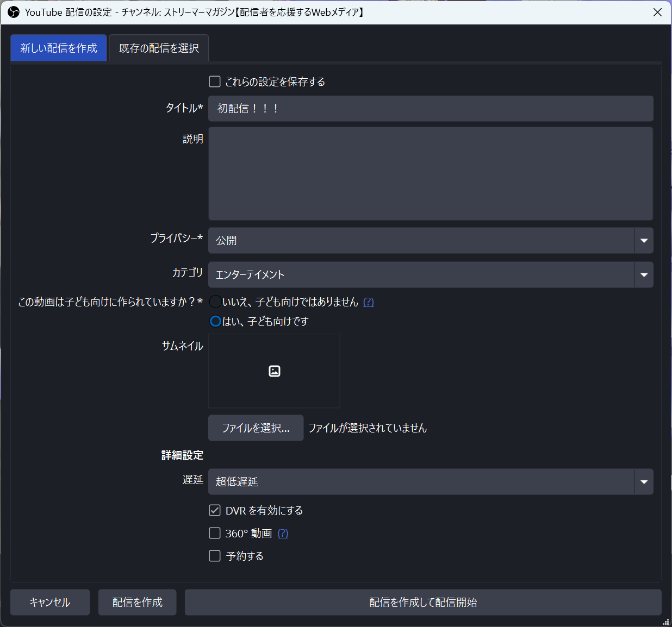Check the 予約する checkbox
672x627 pixels.
click(215, 556)
